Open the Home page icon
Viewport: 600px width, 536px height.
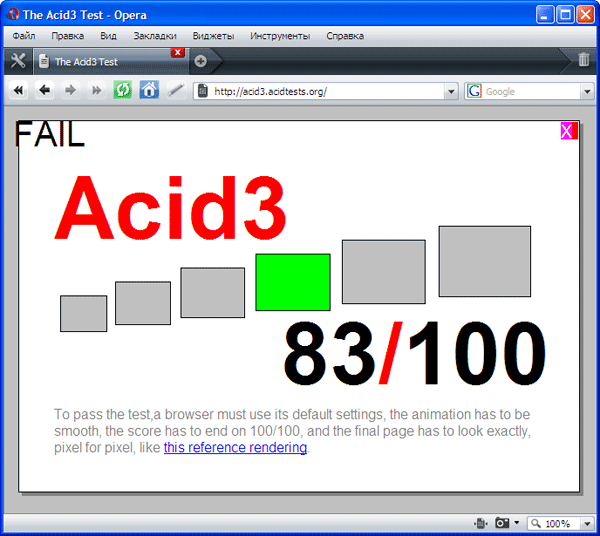pos(149,90)
